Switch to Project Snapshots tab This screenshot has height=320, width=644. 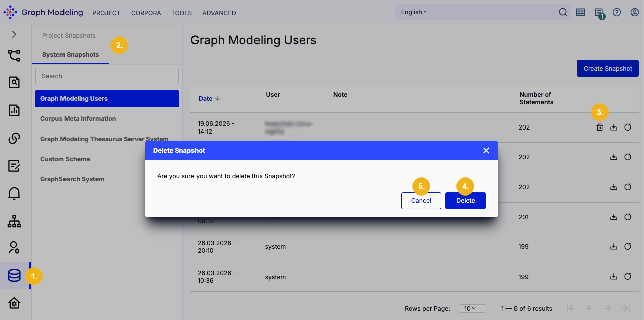pos(69,36)
